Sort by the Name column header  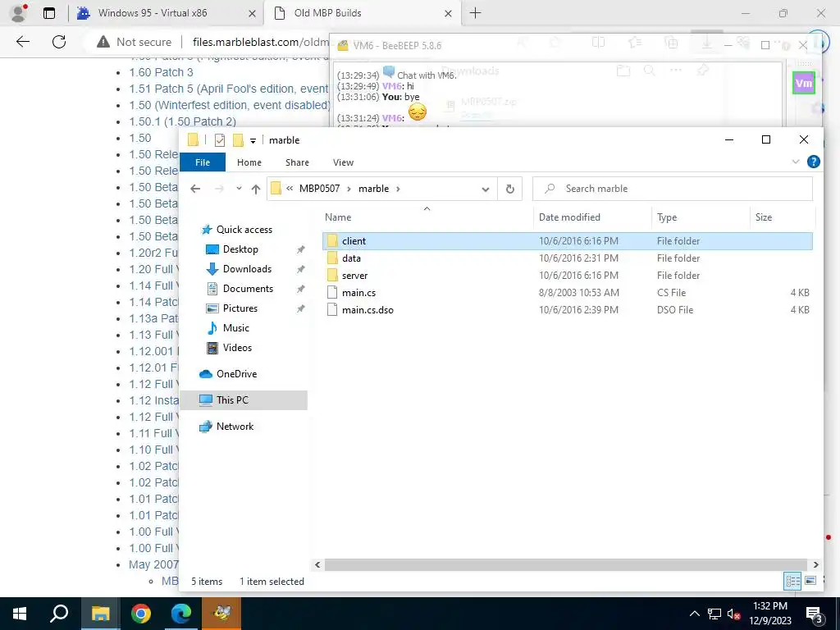click(427, 217)
